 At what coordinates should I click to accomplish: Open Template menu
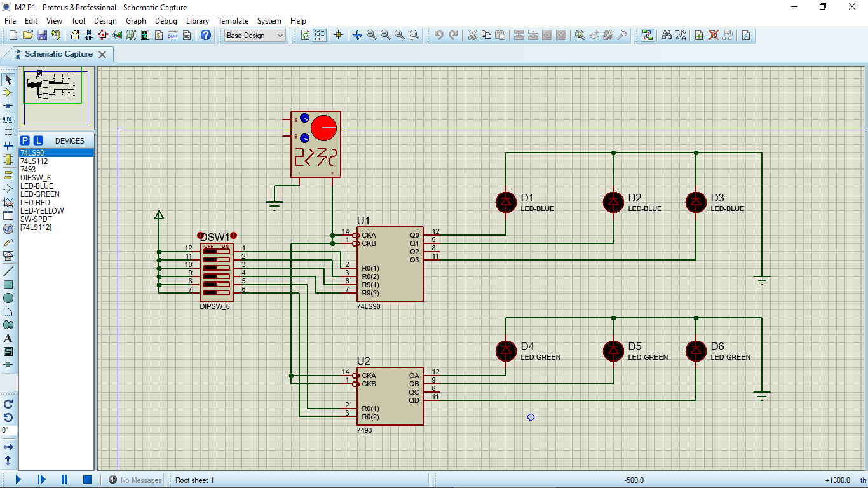click(233, 21)
